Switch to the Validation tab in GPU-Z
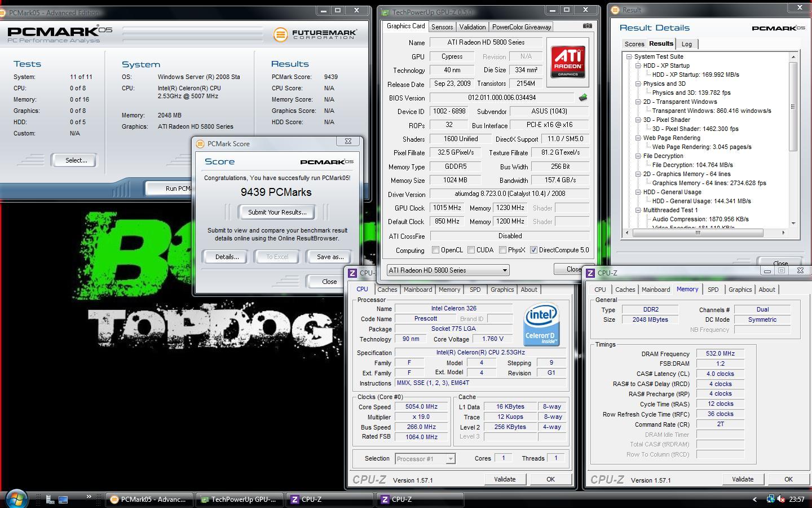The image size is (812, 508). point(473,27)
